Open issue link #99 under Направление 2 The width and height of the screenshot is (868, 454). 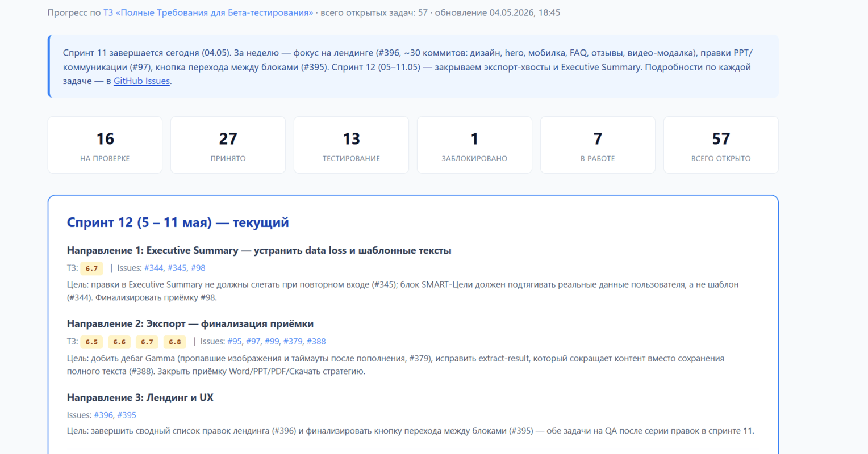[x=272, y=341]
